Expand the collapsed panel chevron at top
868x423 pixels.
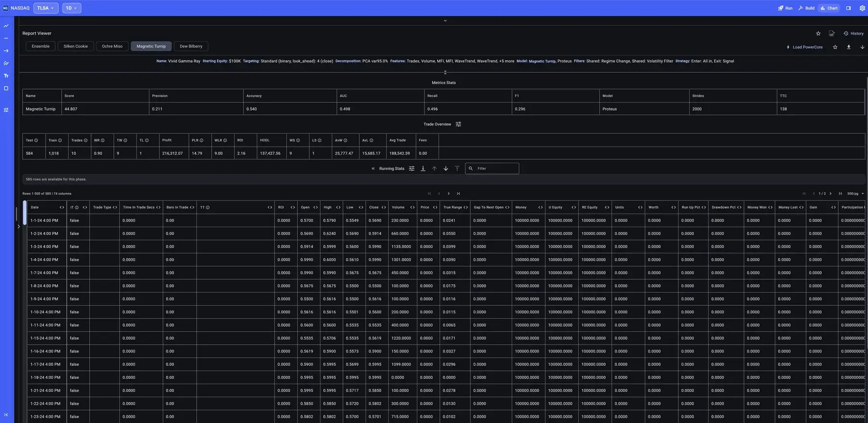[445, 21]
